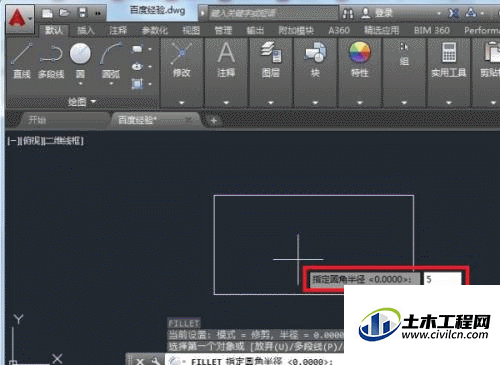Click the binoculars search icon
Viewport: 500px width, 365px height.
click(x=348, y=13)
